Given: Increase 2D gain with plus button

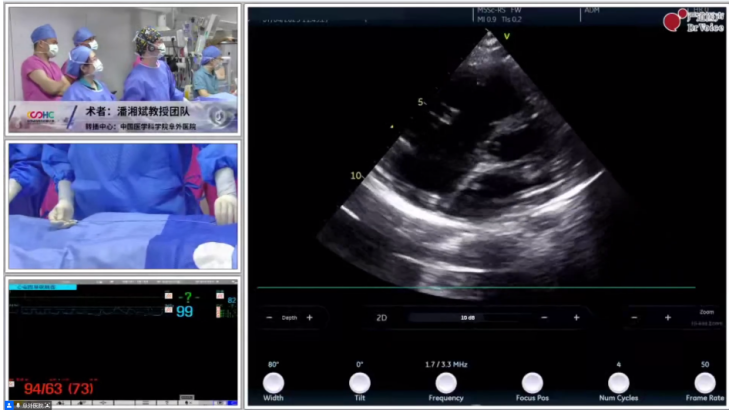Looking at the screenshot, I should pos(577,318).
